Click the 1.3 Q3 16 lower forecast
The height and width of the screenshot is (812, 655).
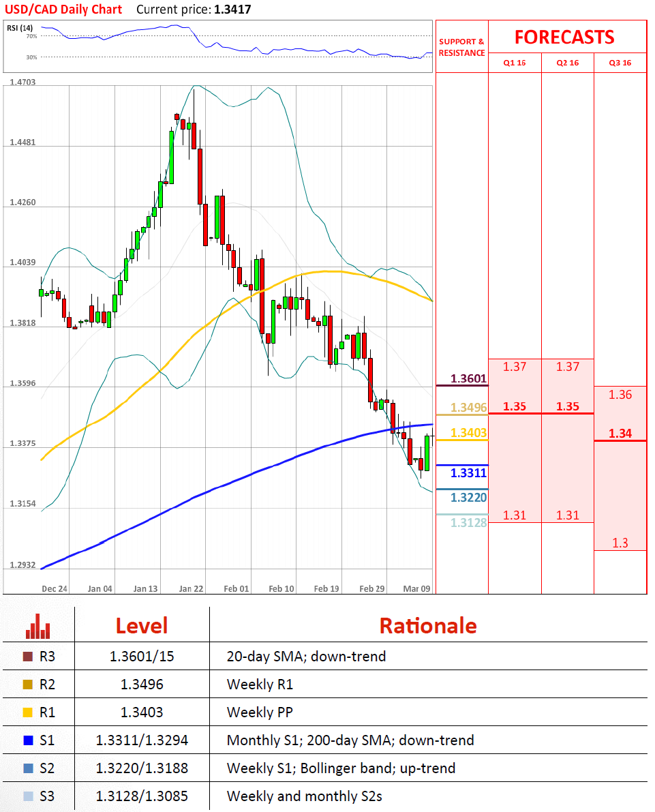point(620,543)
